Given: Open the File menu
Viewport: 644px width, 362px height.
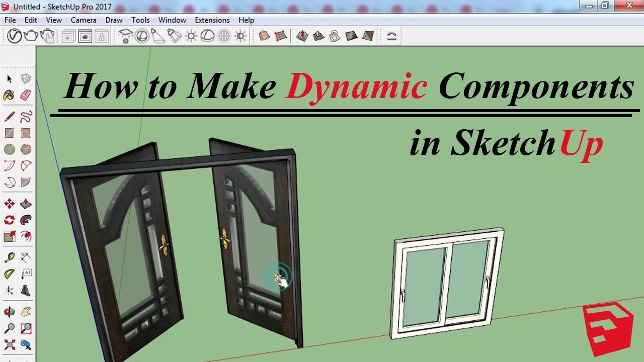Looking at the screenshot, I should pyautogui.click(x=10, y=20).
